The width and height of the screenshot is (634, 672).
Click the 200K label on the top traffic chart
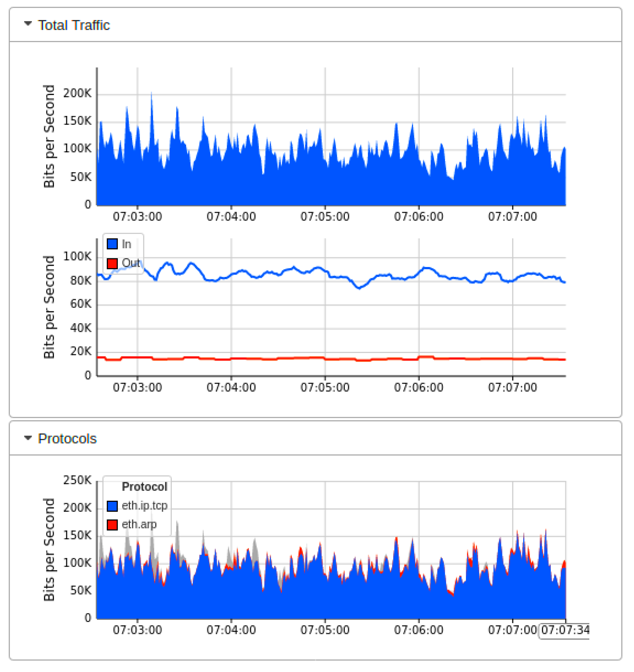click(77, 93)
